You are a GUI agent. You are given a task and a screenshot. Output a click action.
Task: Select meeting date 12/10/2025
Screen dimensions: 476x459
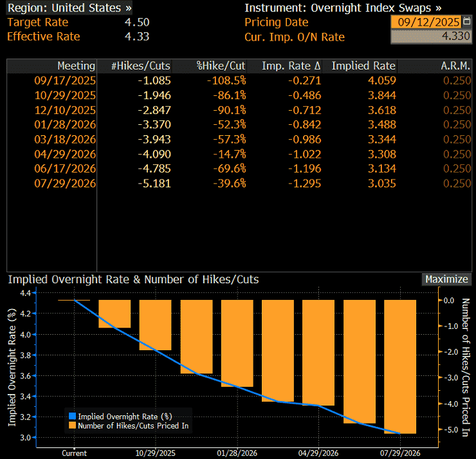[x=65, y=110]
